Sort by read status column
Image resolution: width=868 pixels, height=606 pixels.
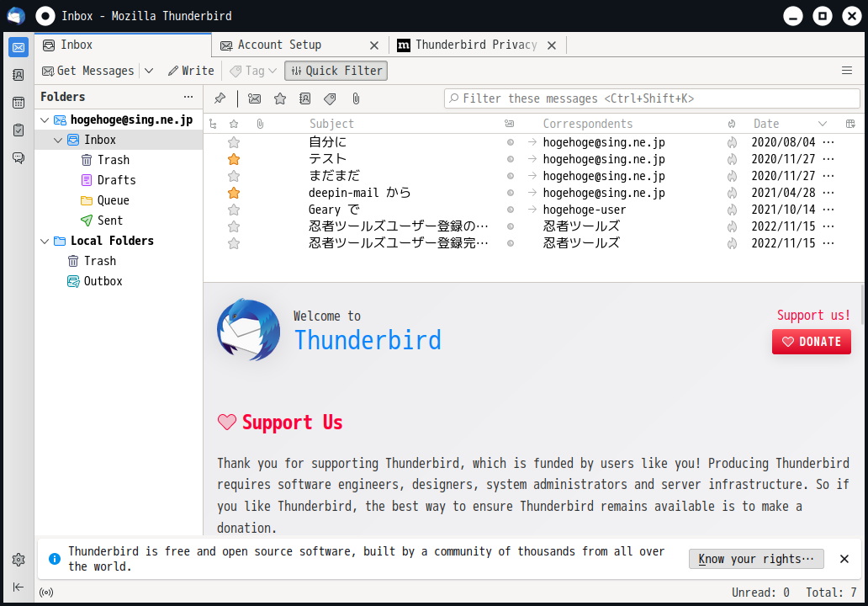tap(510, 124)
